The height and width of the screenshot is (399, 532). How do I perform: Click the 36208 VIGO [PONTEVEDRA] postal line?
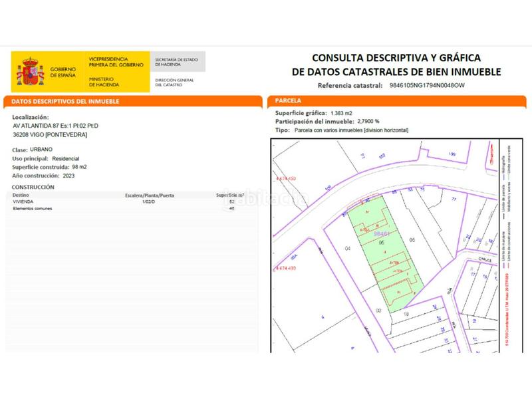(51, 134)
